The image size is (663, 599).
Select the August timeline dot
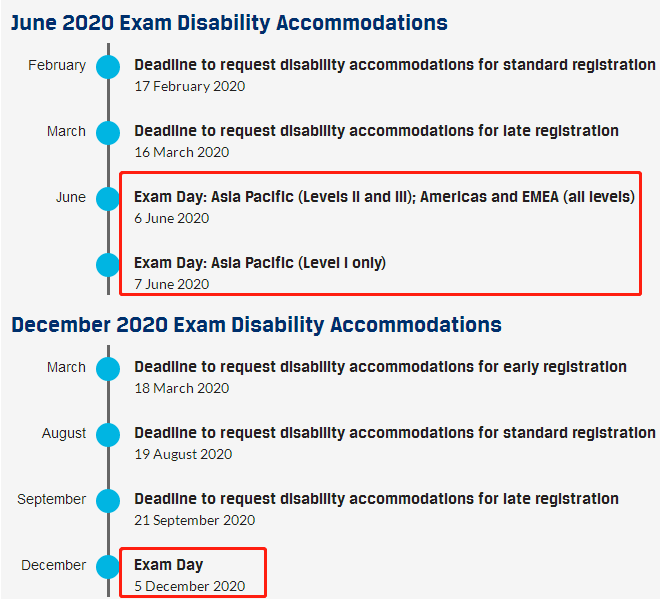[108, 435]
